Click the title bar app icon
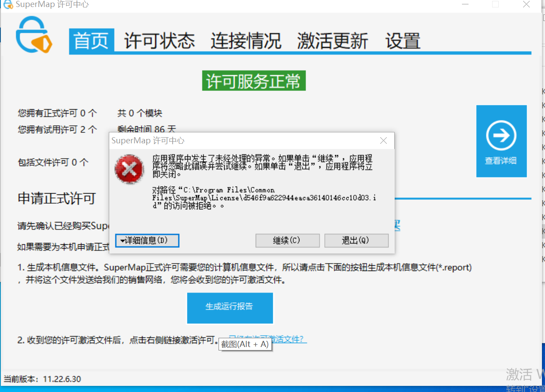Screen dimensions: 545x392 pyautogui.click(x=7, y=5)
